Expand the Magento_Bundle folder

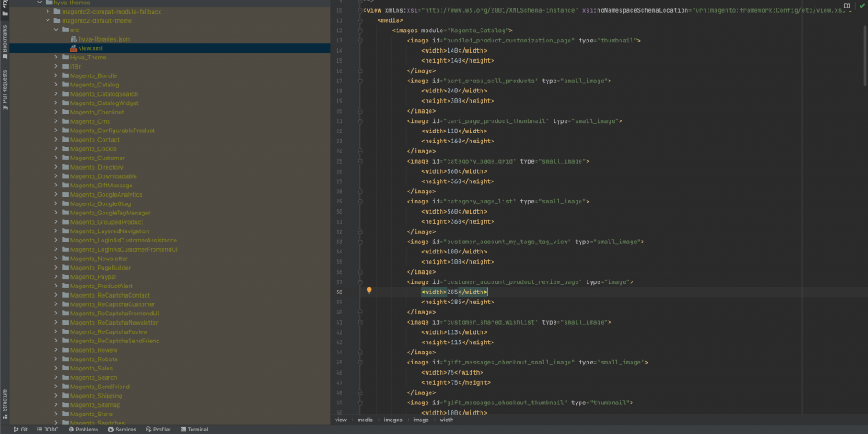point(56,75)
